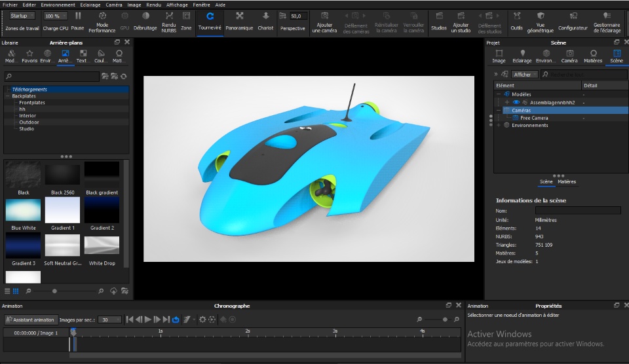
Task: Select the Studio backplate folder
Action: (26, 129)
